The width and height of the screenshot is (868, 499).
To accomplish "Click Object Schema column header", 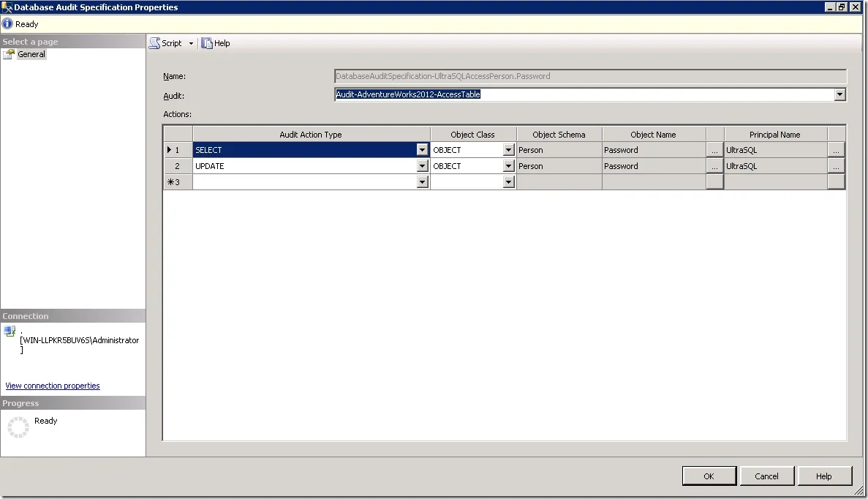I will point(559,135).
